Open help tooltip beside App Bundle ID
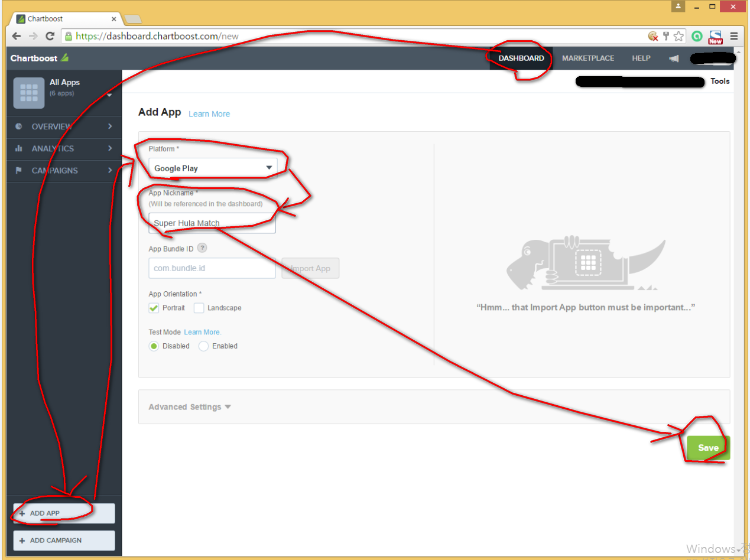 [x=202, y=248]
